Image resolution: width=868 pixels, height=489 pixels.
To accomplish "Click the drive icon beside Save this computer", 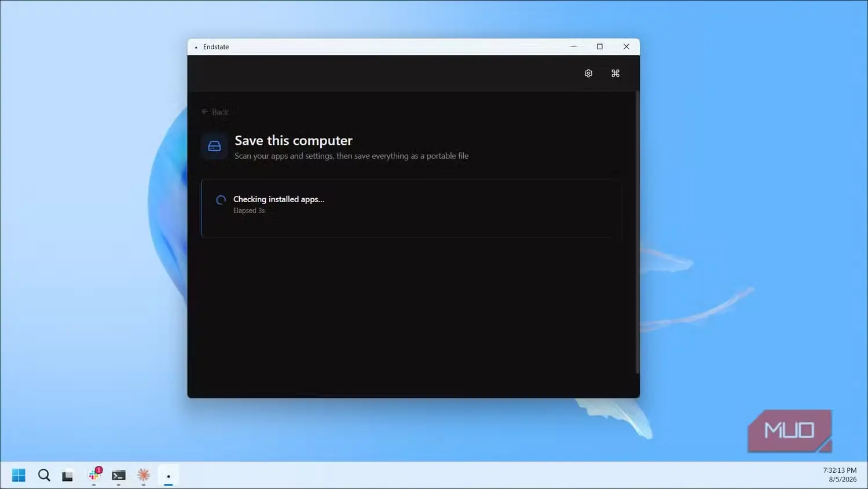I will tap(214, 146).
